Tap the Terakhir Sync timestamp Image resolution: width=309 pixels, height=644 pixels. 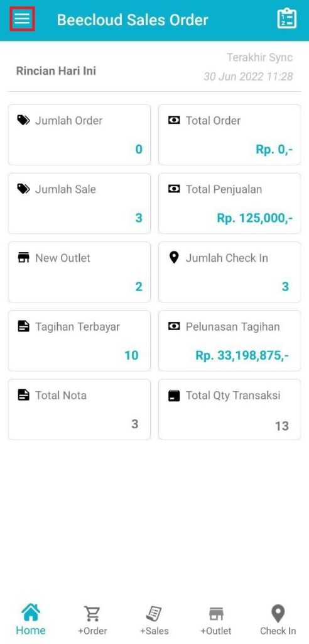point(248,76)
